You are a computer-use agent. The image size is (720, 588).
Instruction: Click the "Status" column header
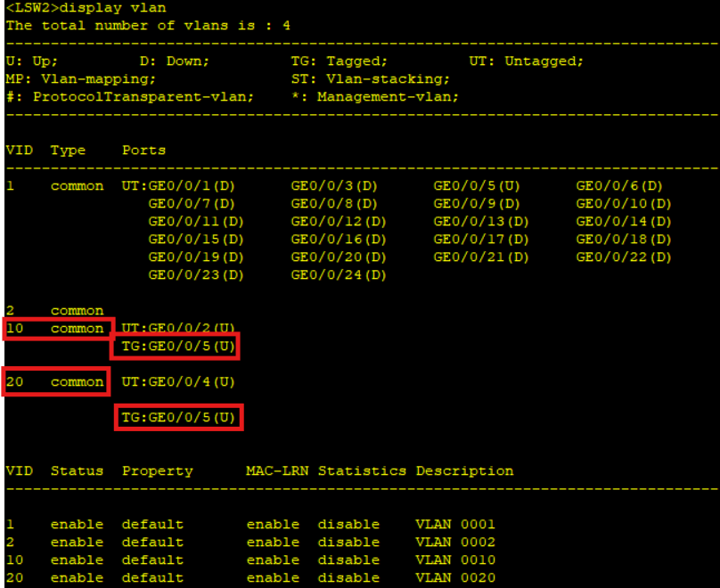point(77,471)
